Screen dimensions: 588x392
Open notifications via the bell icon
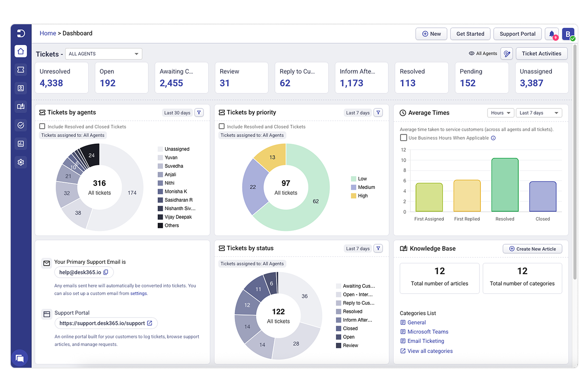(x=551, y=34)
